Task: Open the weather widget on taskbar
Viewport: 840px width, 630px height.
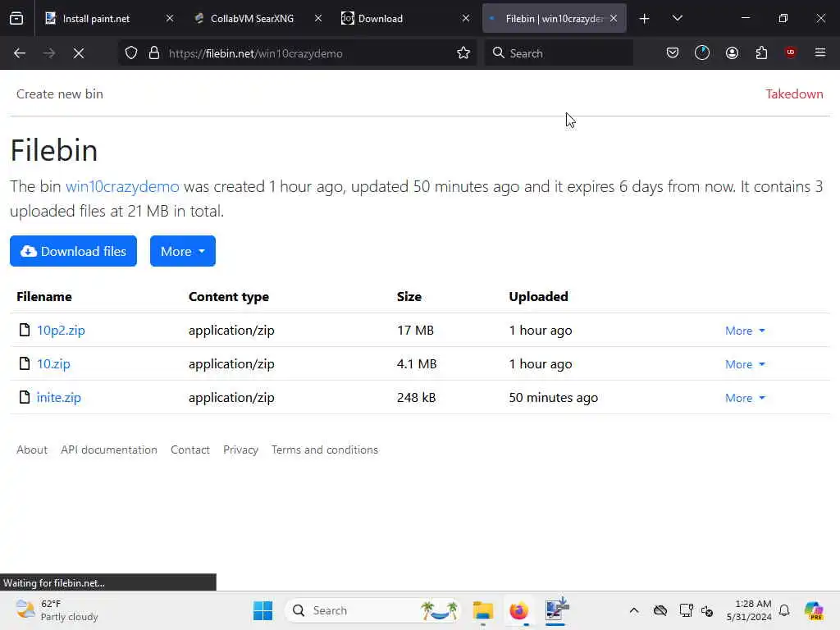Action: tap(57, 610)
